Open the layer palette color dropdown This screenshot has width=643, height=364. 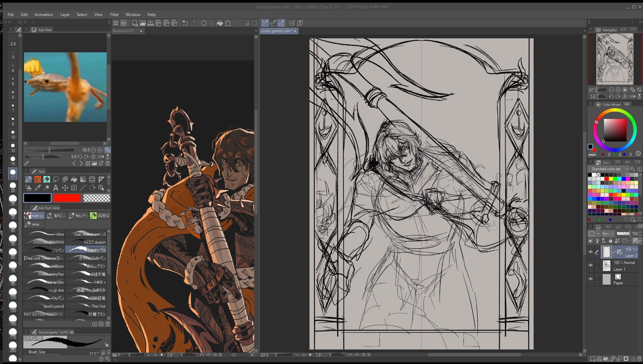click(594, 234)
